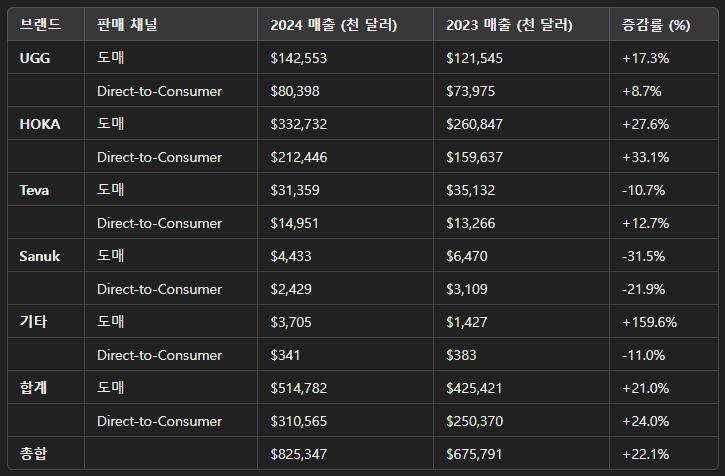Viewport: 725px width, 476px height.
Task: Select the 총합 row label
Action: 33,454
